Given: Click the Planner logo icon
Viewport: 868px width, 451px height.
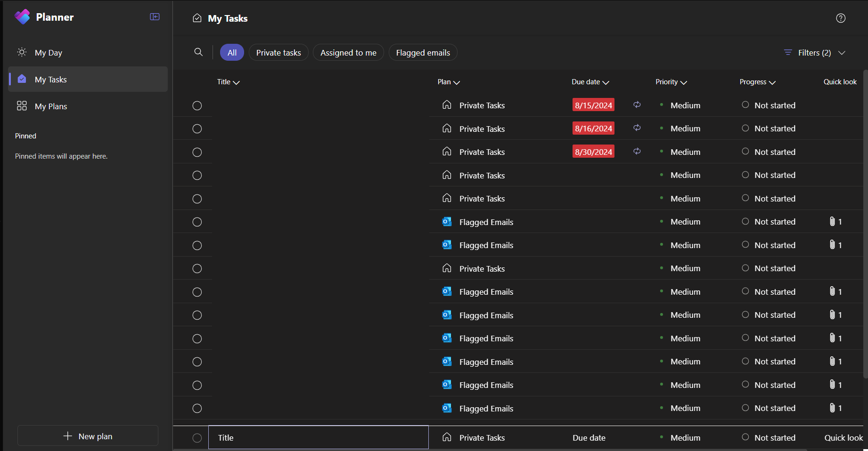Looking at the screenshot, I should 22,17.
